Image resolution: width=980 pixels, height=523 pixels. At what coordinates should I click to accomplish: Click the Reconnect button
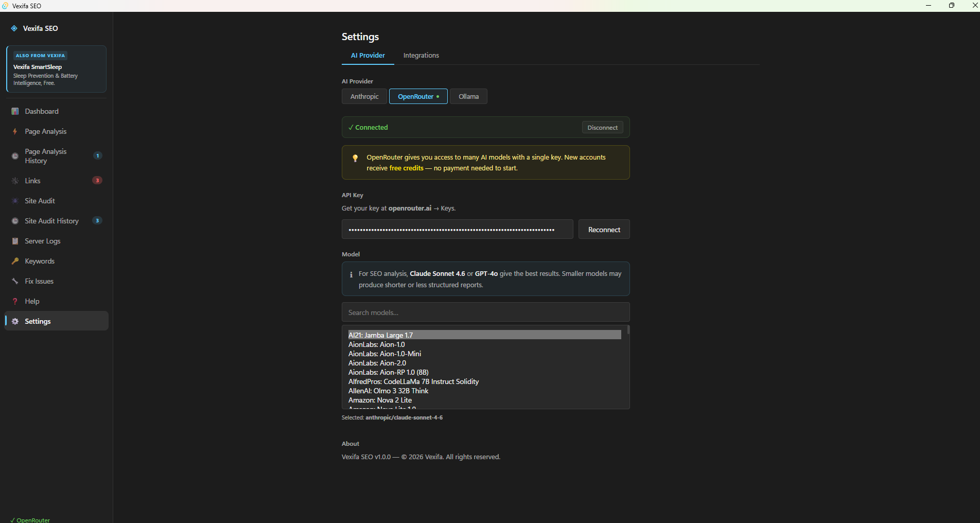point(604,230)
